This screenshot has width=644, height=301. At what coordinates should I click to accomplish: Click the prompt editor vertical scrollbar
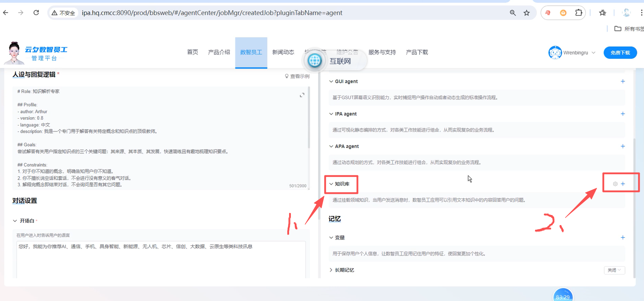tap(309, 118)
